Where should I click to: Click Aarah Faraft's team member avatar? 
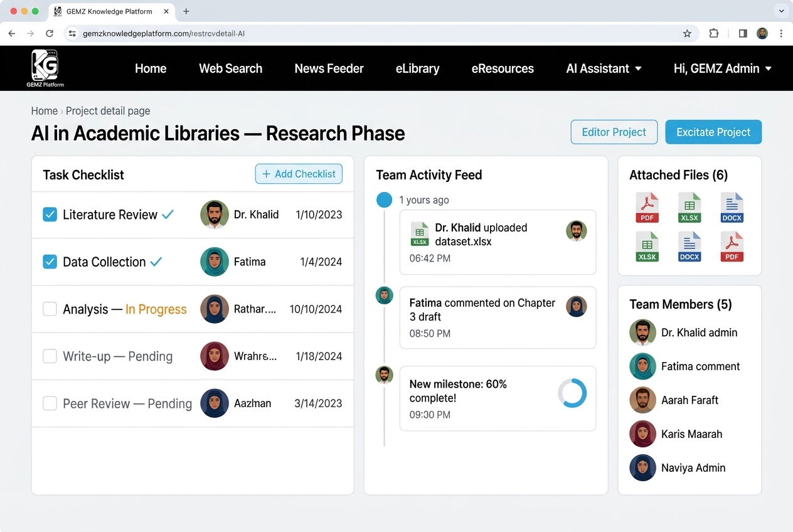642,400
